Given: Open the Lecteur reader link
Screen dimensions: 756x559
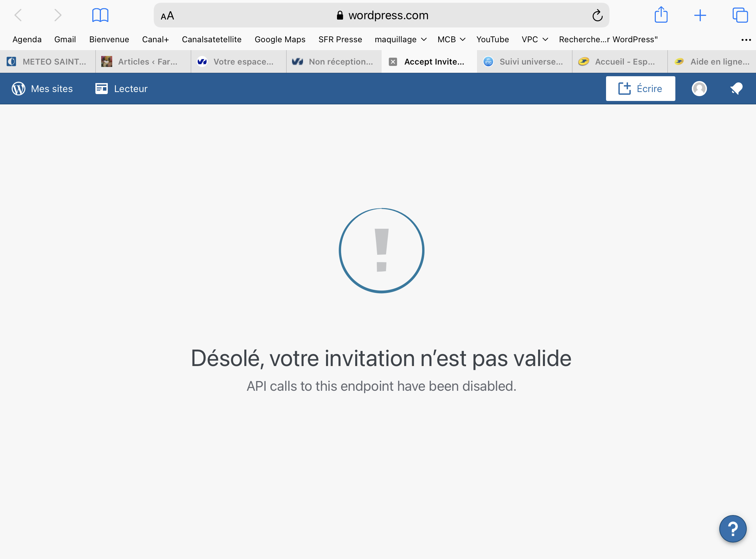Looking at the screenshot, I should click(121, 89).
